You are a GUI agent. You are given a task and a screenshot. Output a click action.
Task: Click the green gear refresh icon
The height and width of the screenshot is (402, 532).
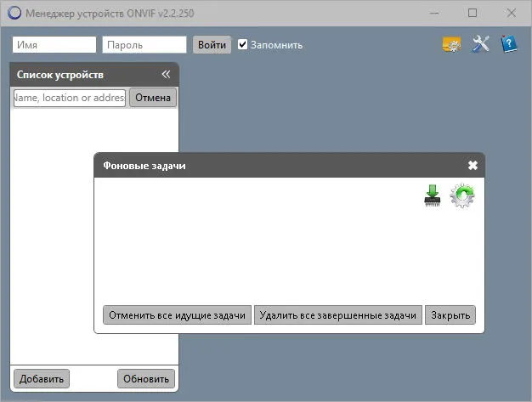click(462, 195)
